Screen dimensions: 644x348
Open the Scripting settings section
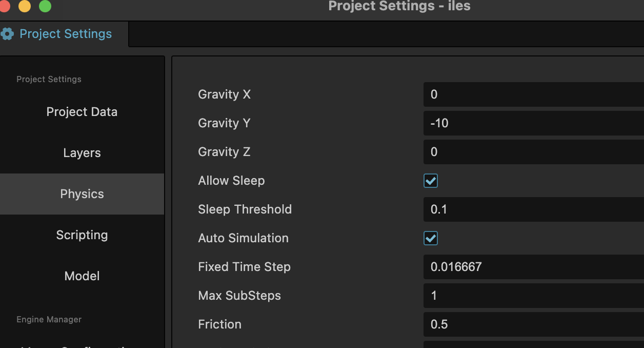[82, 235]
